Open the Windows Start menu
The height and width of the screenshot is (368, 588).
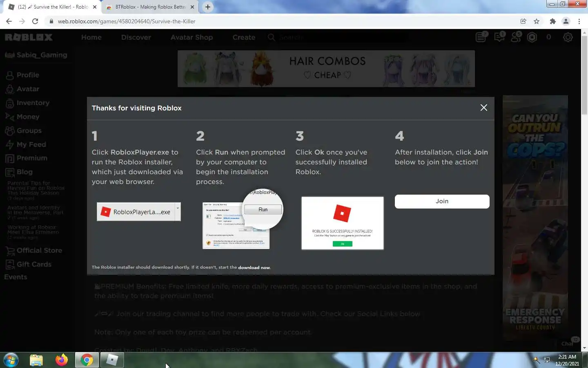click(11, 360)
